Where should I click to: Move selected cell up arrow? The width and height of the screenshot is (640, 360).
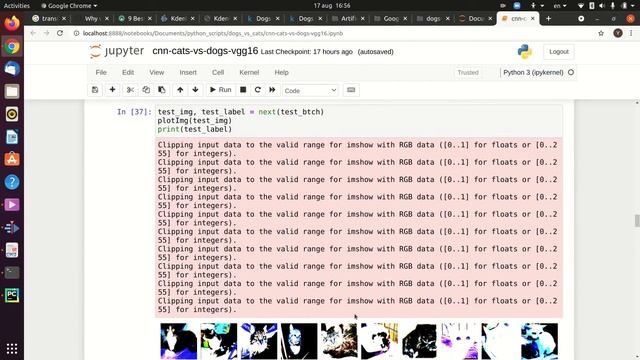tap(180, 90)
